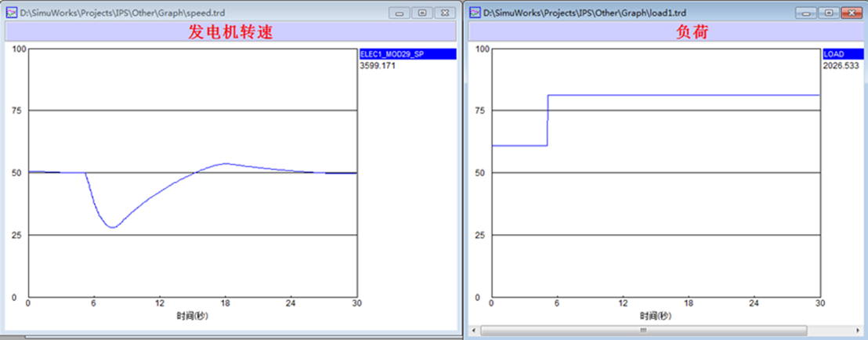Click the speed curve's lowest dip point

click(x=114, y=227)
